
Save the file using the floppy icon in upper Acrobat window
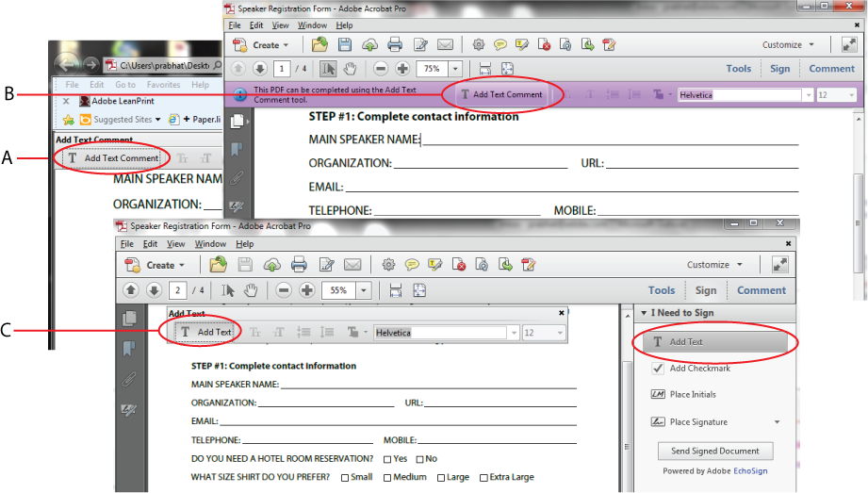point(345,45)
